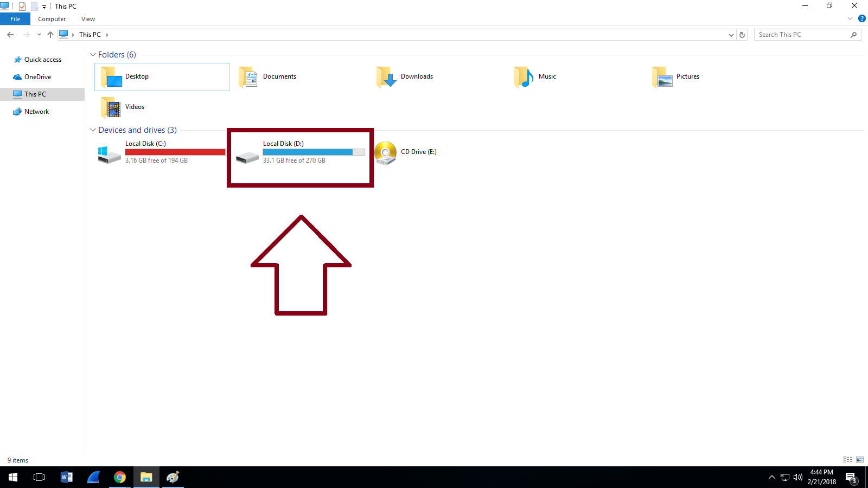Click the network status tray icon
868x488 pixels.
pos(785,477)
